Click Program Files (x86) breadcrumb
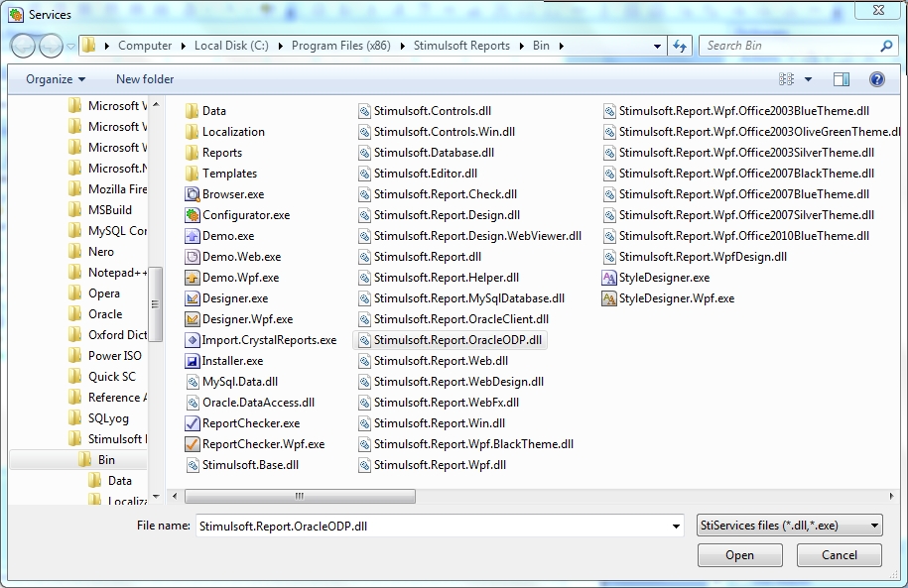This screenshot has width=908, height=588. click(x=341, y=46)
